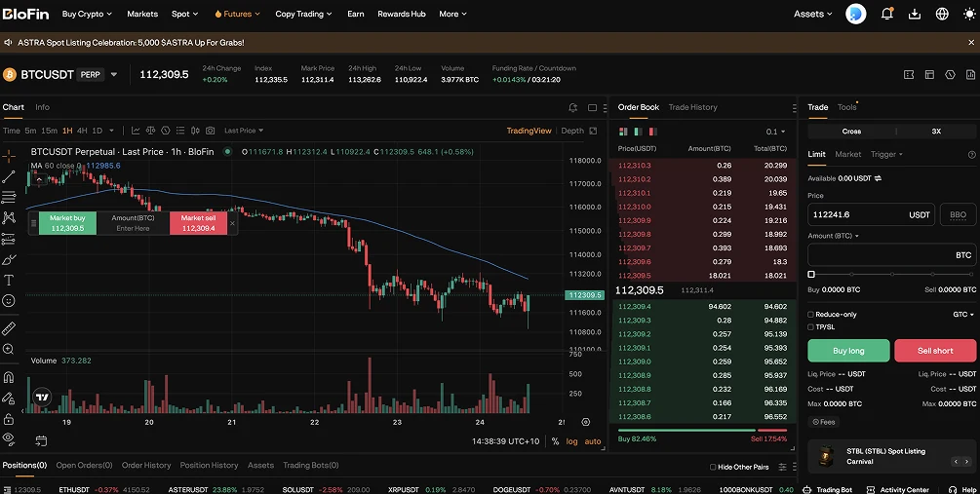
Task: Open the chart indicators icon
Action: click(136, 131)
